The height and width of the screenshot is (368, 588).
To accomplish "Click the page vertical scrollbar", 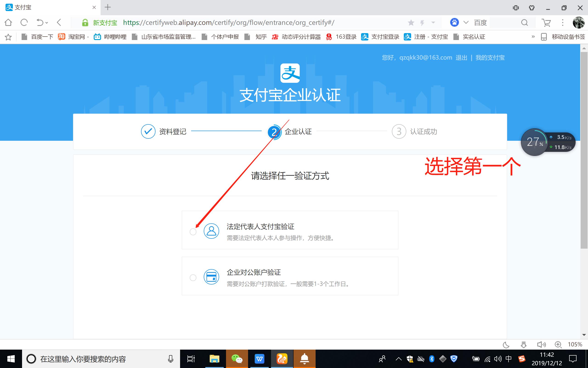I will (x=584, y=150).
